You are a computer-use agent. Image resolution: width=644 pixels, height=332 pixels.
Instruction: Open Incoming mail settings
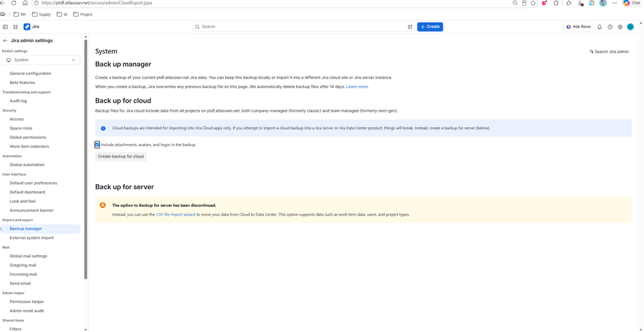pyautogui.click(x=23, y=275)
